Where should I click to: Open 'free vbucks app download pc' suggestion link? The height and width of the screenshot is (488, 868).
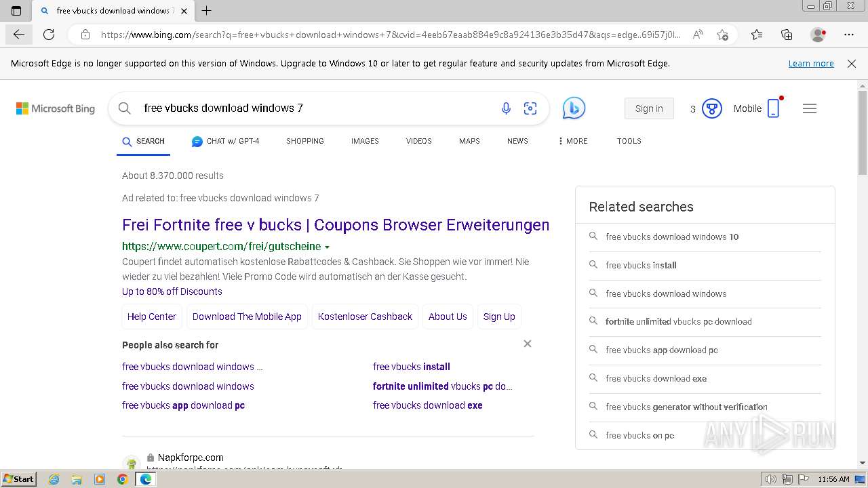point(184,405)
